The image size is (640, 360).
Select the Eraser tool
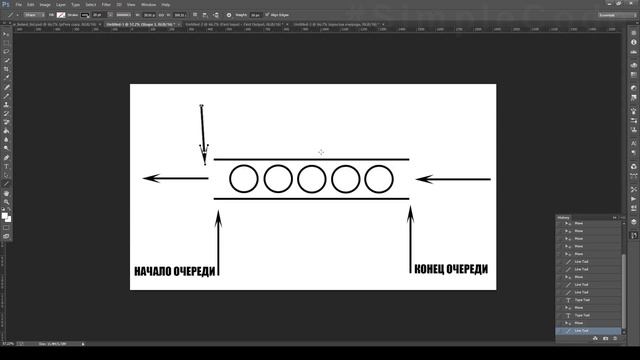click(x=6, y=122)
